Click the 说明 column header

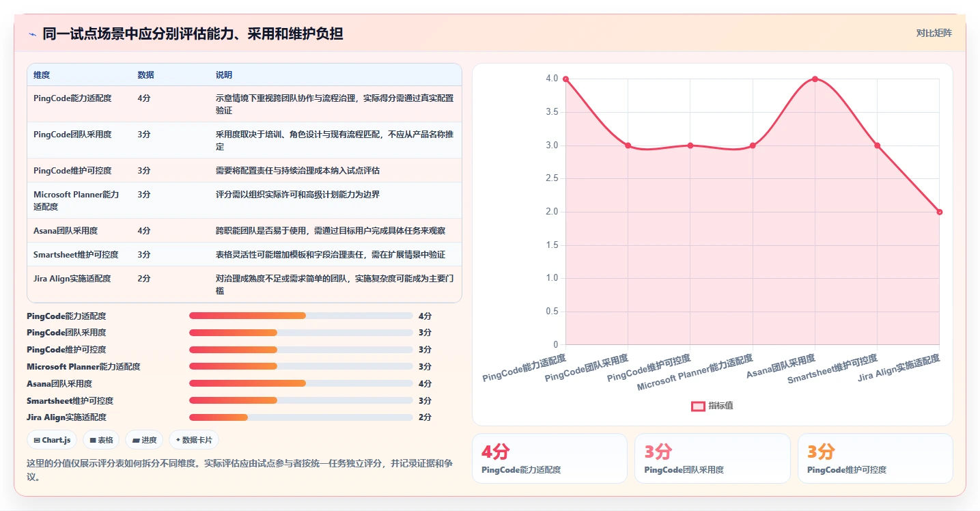[x=224, y=75]
